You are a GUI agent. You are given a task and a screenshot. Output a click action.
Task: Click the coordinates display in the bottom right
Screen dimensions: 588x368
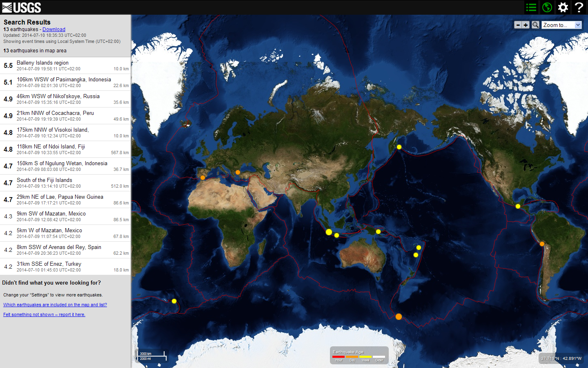click(x=562, y=358)
